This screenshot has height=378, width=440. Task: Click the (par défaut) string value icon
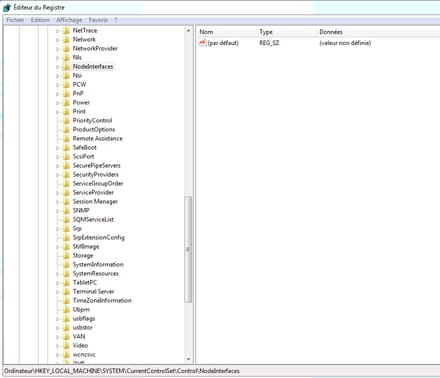point(203,43)
